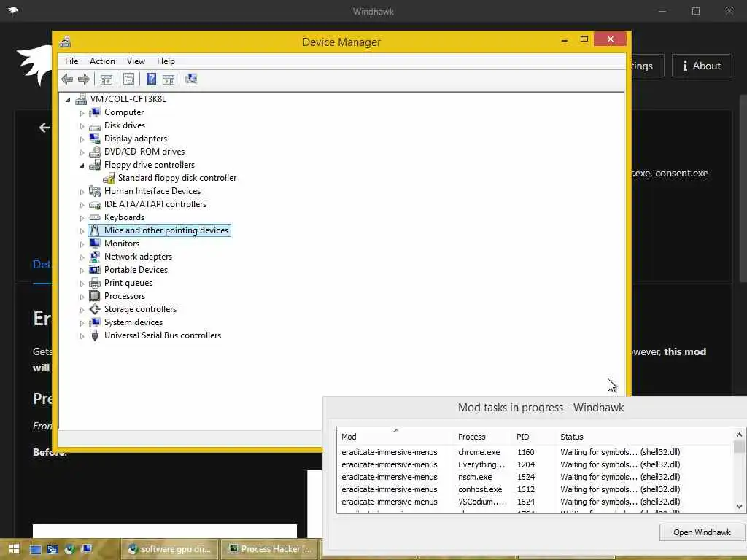Screen dimensions: 747x560
Task: Click the Forward arrow in Device Manager toolbar
Action: pos(84,79)
